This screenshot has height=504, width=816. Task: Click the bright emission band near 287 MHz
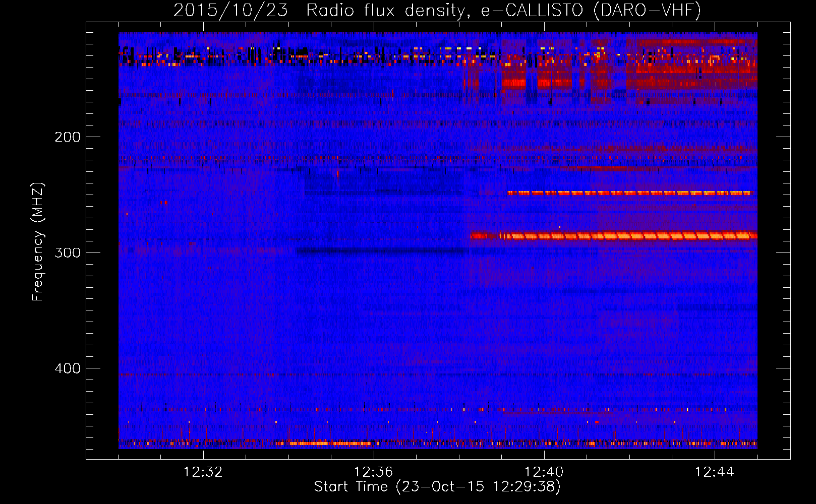point(614,236)
